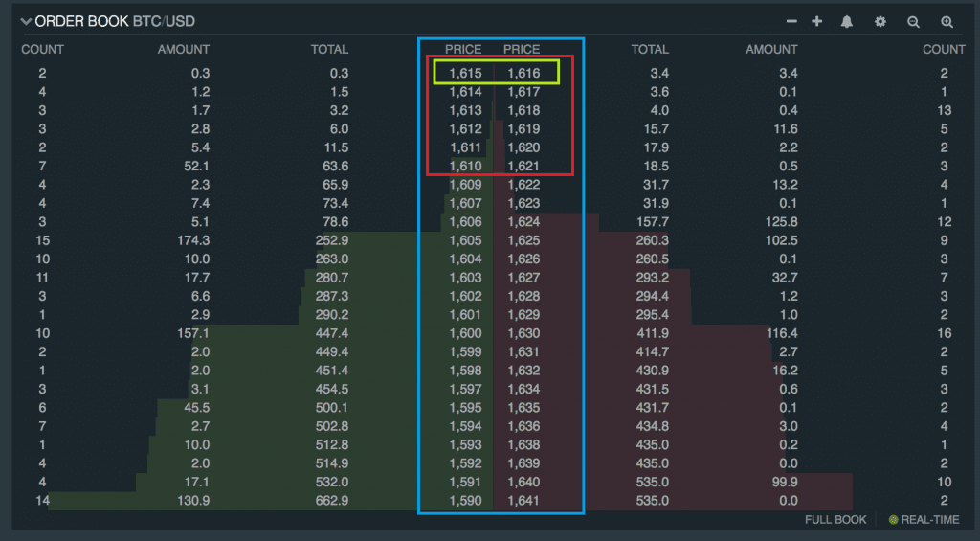Image resolution: width=980 pixels, height=541 pixels.
Task: Collapse the Order Book panel chevron
Action: click(x=26, y=21)
